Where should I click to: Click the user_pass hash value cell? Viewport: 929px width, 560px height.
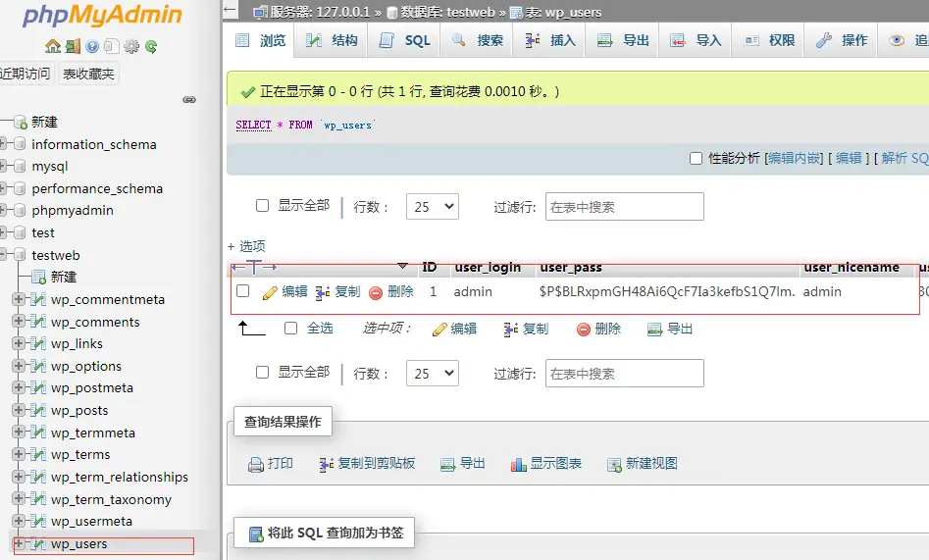click(667, 291)
